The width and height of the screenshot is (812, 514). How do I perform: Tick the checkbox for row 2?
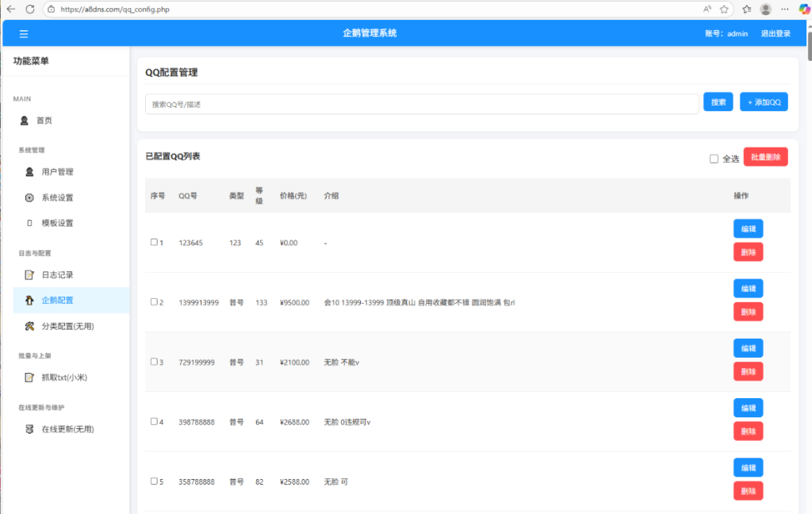click(154, 302)
